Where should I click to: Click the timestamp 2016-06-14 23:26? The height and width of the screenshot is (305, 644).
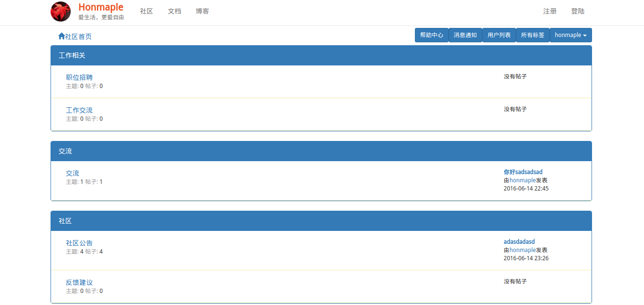click(x=526, y=258)
